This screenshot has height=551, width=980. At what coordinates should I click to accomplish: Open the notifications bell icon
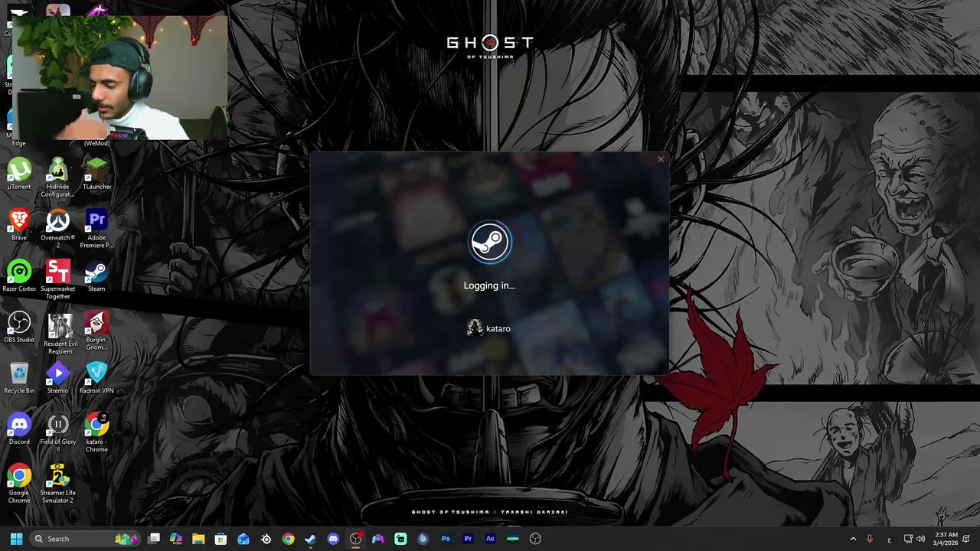coord(966,539)
